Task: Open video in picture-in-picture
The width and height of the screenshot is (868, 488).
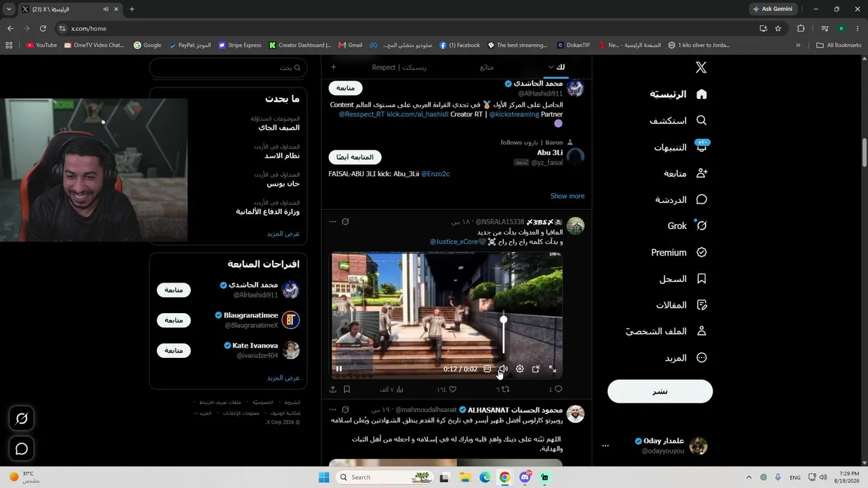Action: pyautogui.click(x=536, y=369)
